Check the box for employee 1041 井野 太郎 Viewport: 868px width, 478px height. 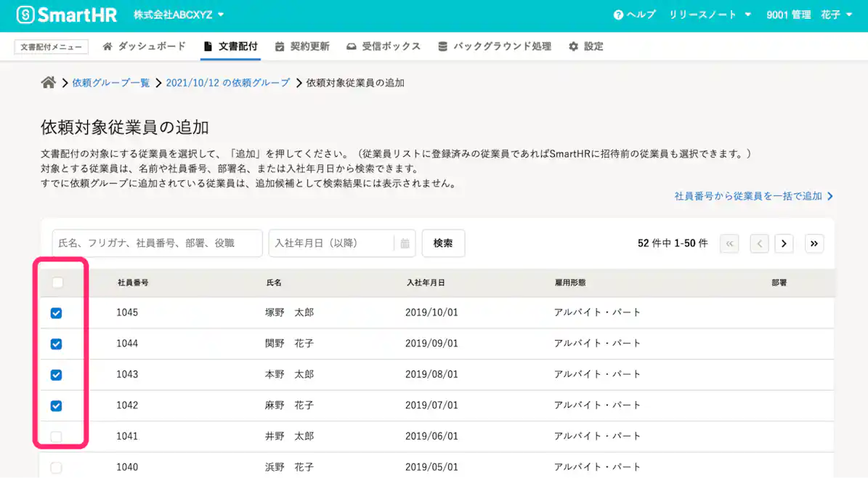(x=56, y=436)
